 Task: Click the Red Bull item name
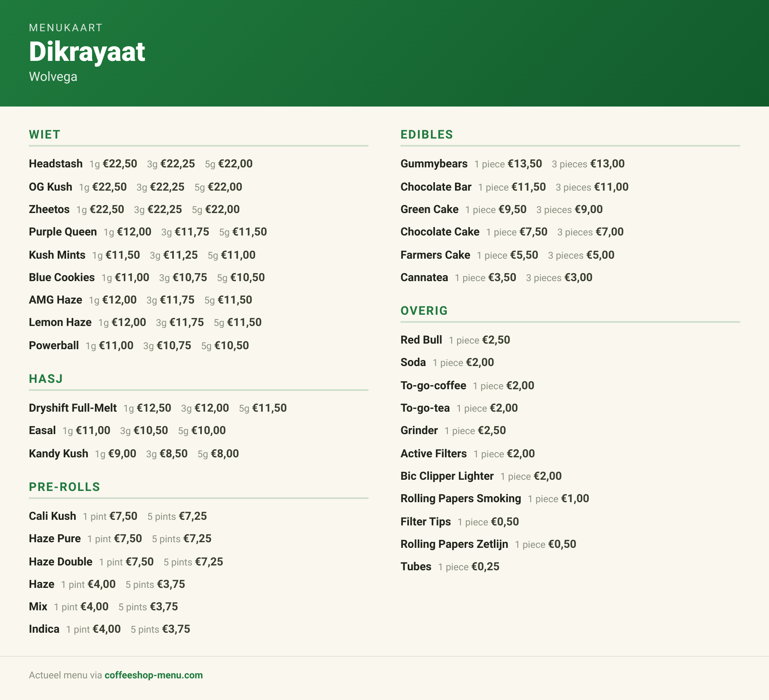421,340
